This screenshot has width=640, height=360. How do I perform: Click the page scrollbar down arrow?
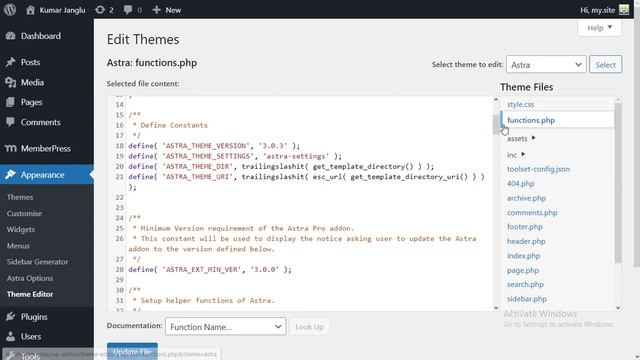coord(637,356)
